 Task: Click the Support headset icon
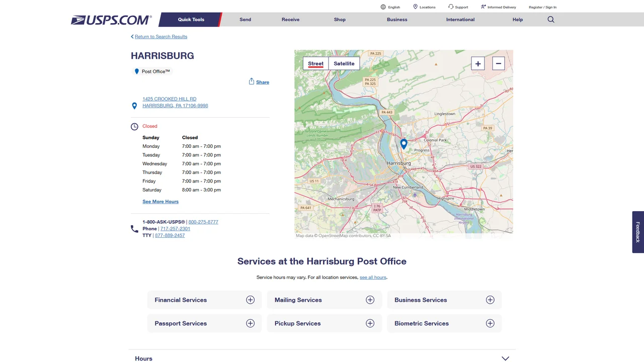click(451, 7)
